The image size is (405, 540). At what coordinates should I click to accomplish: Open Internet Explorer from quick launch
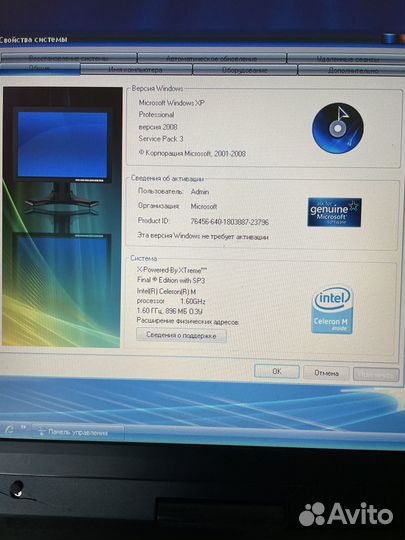tap(9, 429)
